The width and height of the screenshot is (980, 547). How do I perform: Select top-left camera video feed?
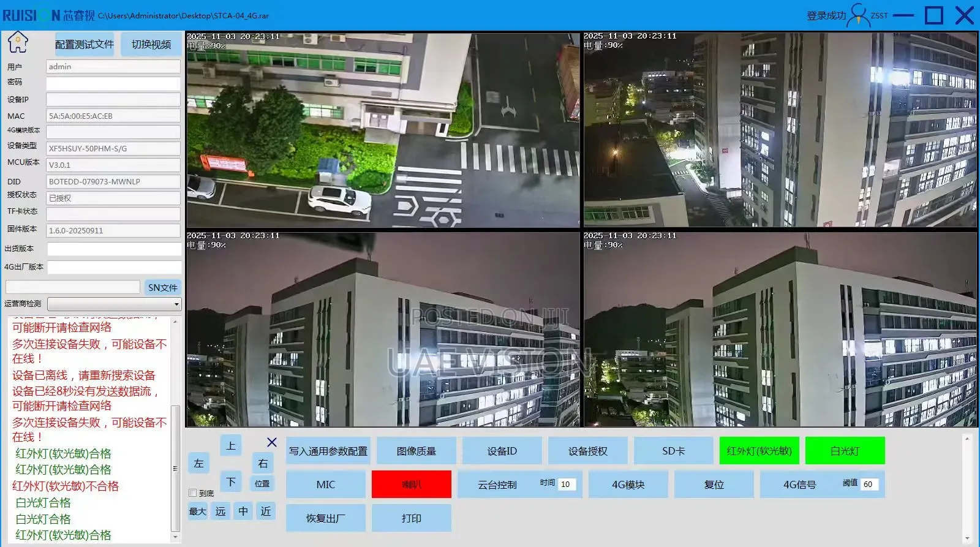pyautogui.click(x=383, y=129)
